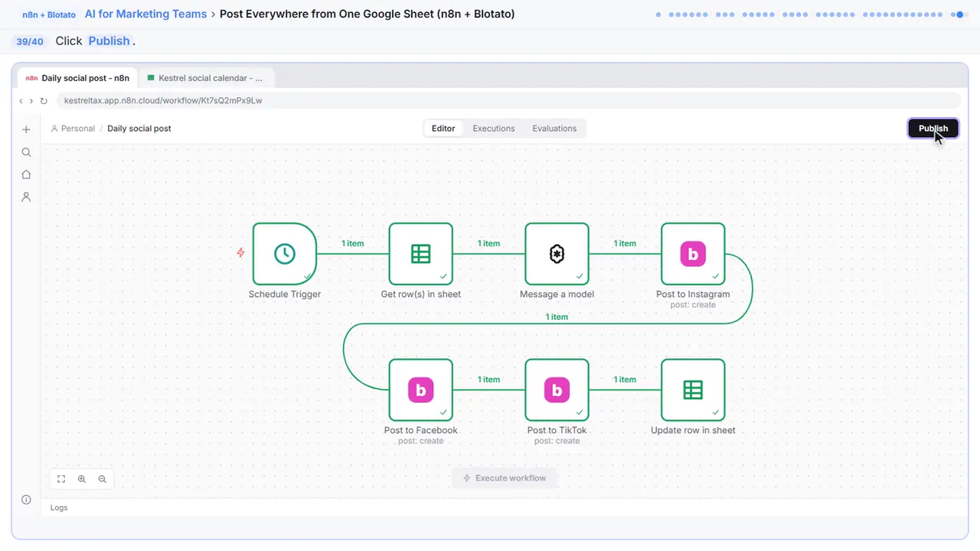Click the Daily social post workflow name
Viewport: 980px width, 551px height.
coord(139,129)
